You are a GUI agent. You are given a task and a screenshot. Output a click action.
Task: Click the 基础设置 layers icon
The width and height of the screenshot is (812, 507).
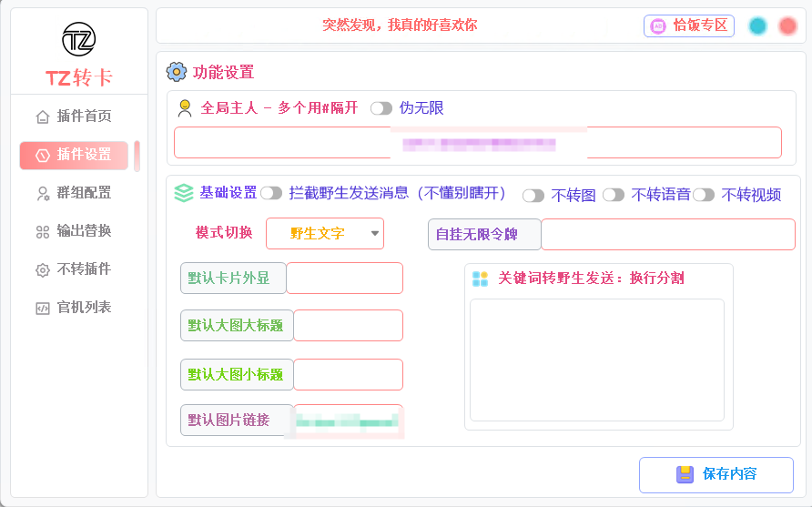[184, 193]
